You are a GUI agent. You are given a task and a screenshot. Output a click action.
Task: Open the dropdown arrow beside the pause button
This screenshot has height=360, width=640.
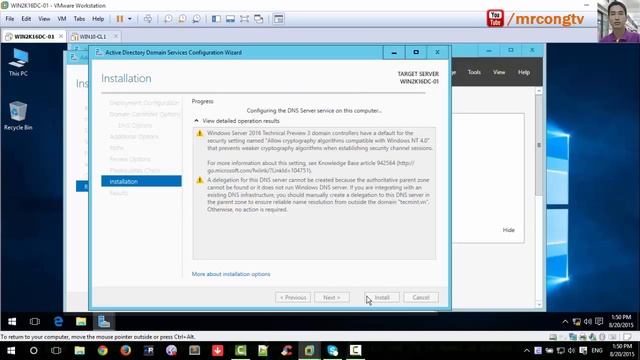pos(130,19)
